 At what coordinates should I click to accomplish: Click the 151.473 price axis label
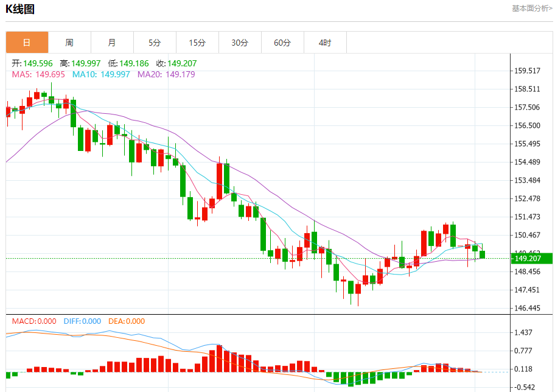pos(527,217)
